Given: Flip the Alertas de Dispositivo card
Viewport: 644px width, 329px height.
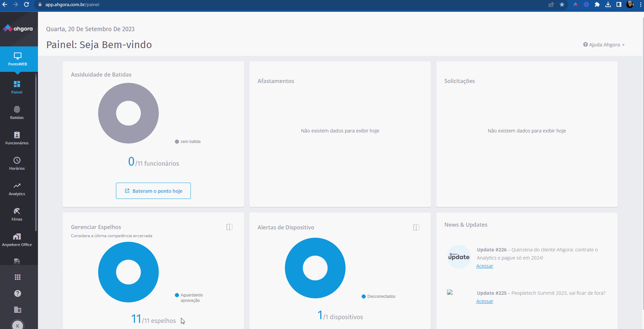Looking at the screenshot, I should (416, 227).
